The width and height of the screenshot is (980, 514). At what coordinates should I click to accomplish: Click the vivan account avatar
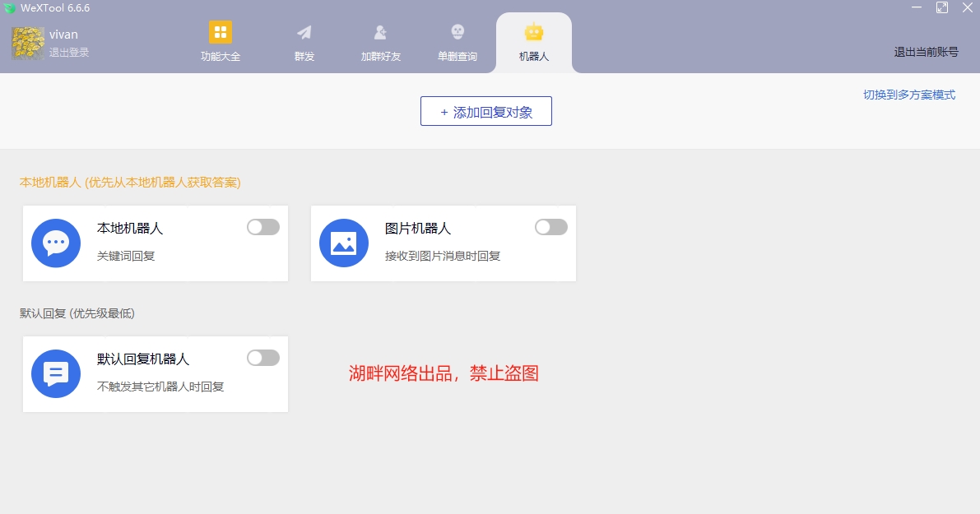pos(26,41)
